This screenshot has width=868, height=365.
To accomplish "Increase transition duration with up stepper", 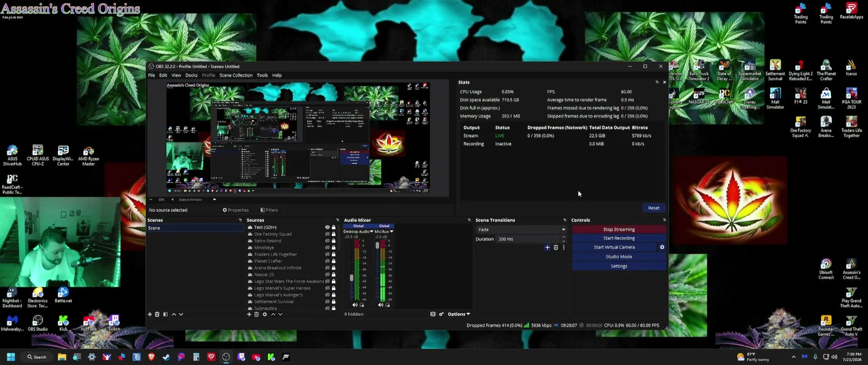I will point(563,237).
